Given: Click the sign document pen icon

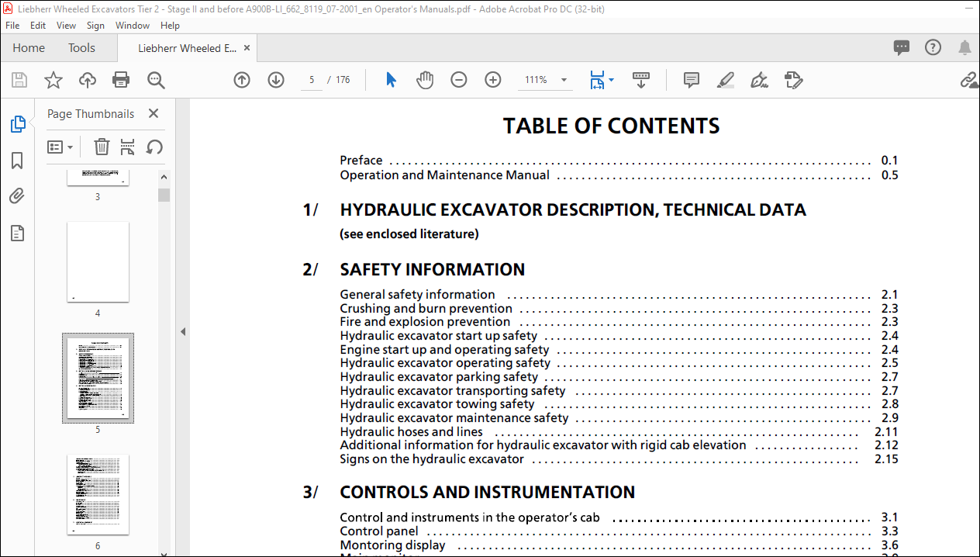Looking at the screenshot, I should click(760, 80).
